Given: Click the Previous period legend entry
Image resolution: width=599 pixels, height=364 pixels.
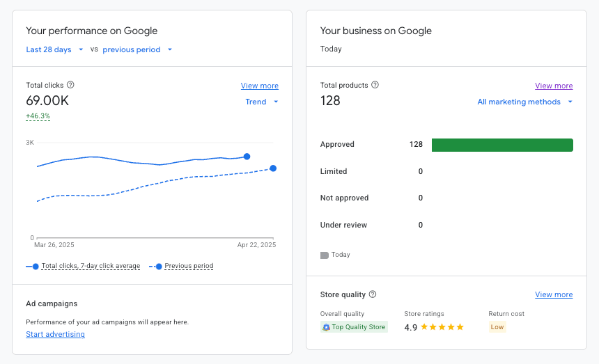Looking at the screenshot, I should [x=181, y=266].
